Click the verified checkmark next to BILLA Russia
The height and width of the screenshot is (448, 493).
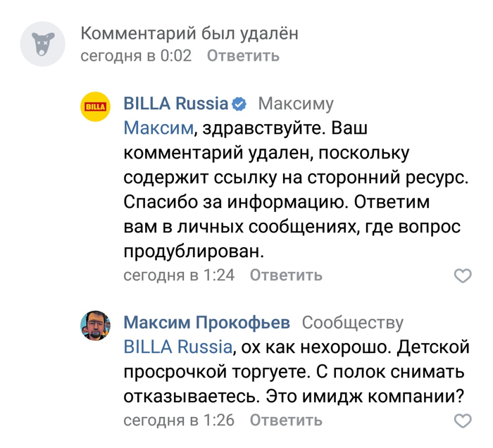point(239,104)
